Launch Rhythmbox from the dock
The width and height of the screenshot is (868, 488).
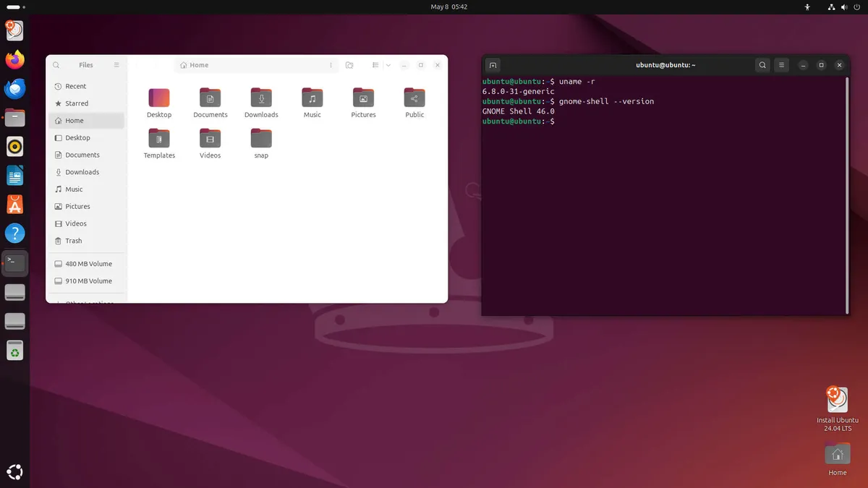tap(14, 146)
